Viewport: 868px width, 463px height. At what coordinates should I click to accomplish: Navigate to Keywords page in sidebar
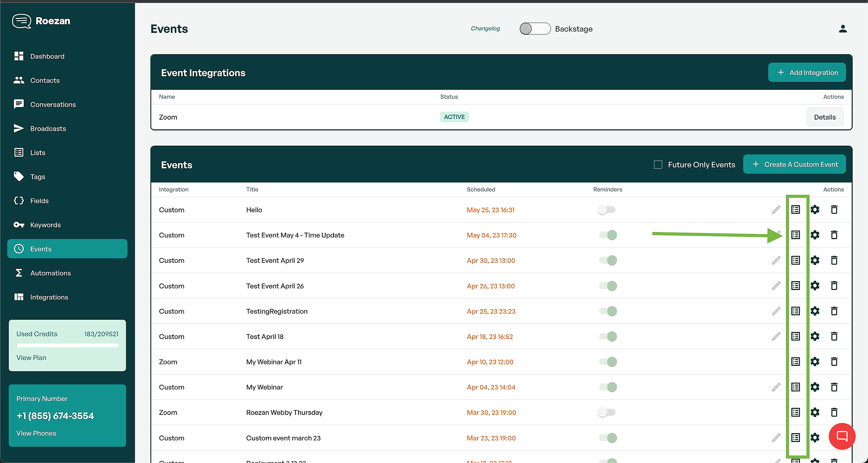(45, 225)
